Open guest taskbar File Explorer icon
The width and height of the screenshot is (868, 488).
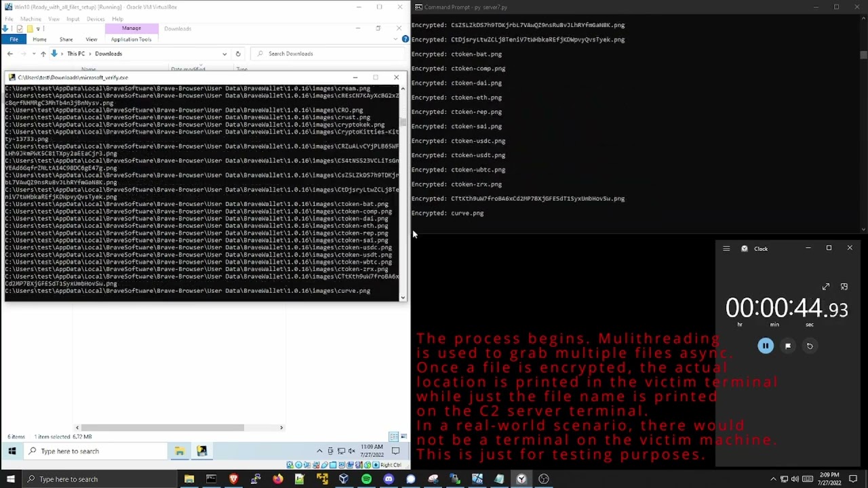[x=179, y=451]
